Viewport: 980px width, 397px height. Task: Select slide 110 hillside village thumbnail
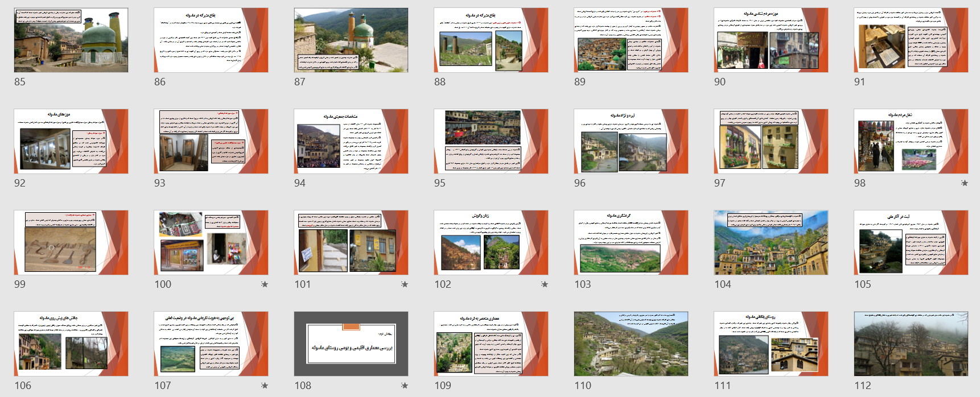pos(631,344)
